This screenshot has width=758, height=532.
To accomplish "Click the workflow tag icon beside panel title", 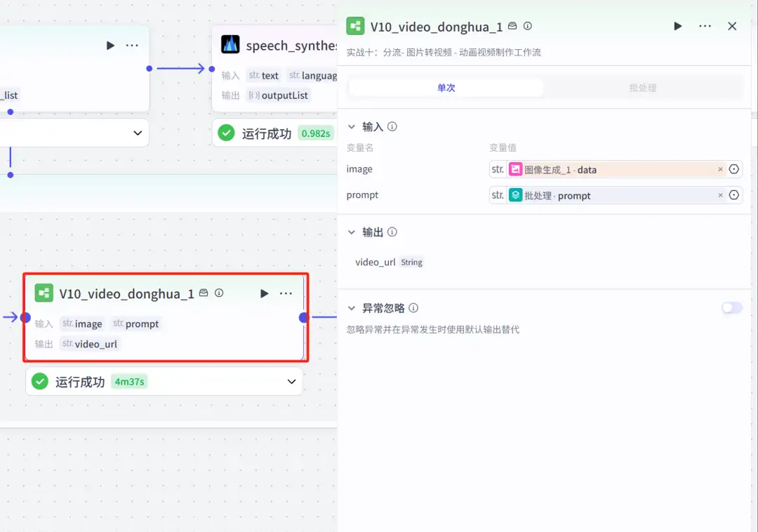I will tap(512, 26).
